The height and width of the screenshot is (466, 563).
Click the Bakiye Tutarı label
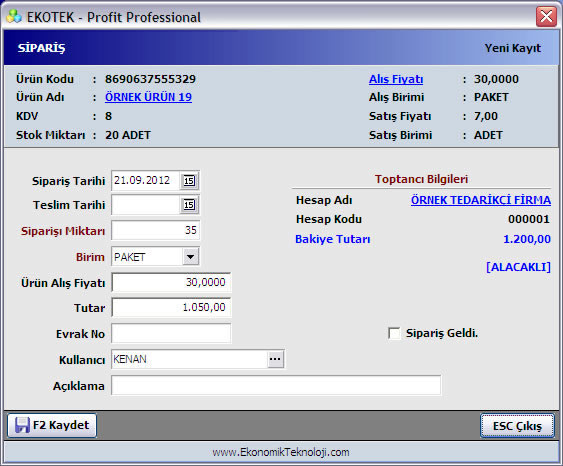(x=332, y=239)
